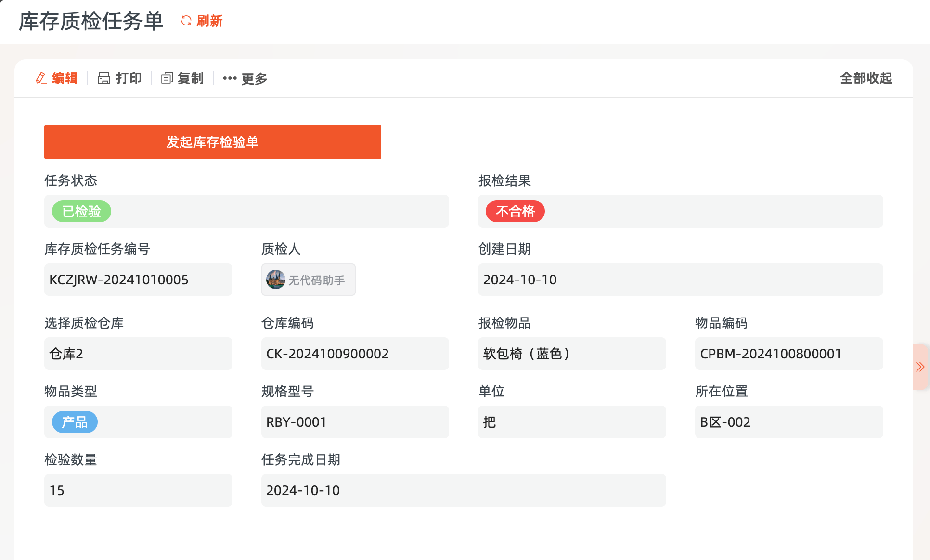Select the 不合格 red result tag
930x560 pixels.
(x=515, y=211)
